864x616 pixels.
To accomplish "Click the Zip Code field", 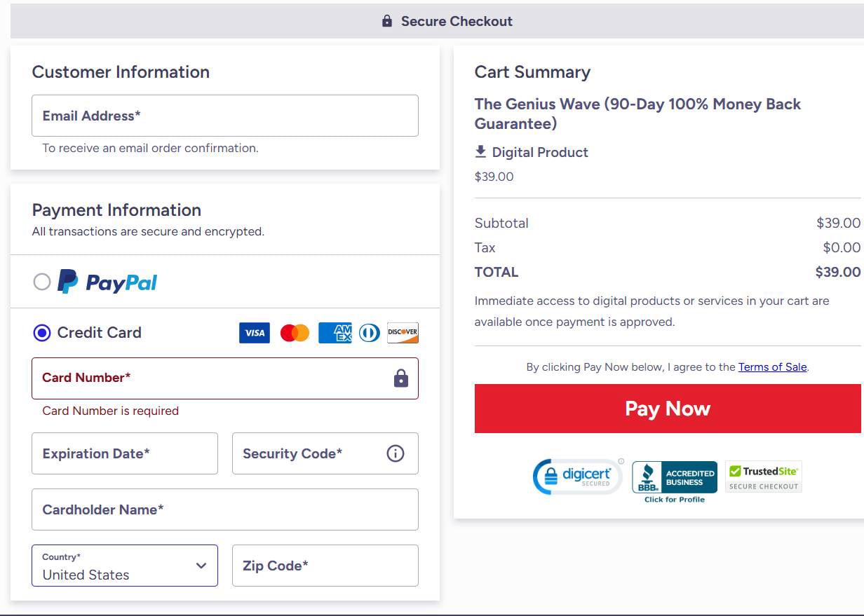I will point(325,566).
